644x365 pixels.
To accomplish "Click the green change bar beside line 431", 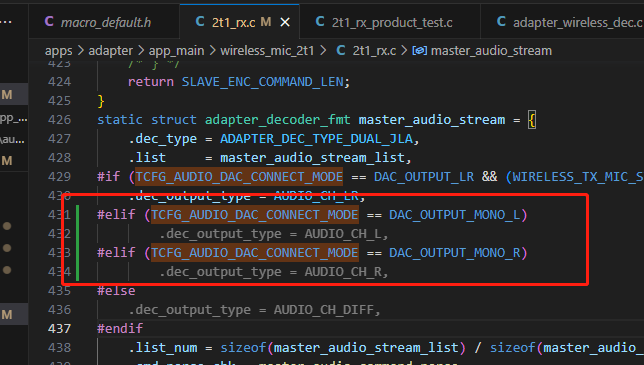I will (x=77, y=215).
